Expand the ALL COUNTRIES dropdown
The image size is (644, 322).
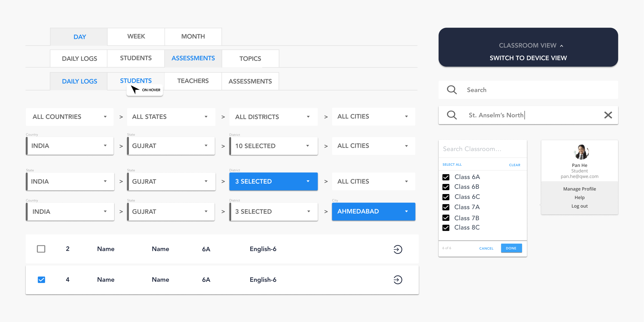click(x=70, y=117)
